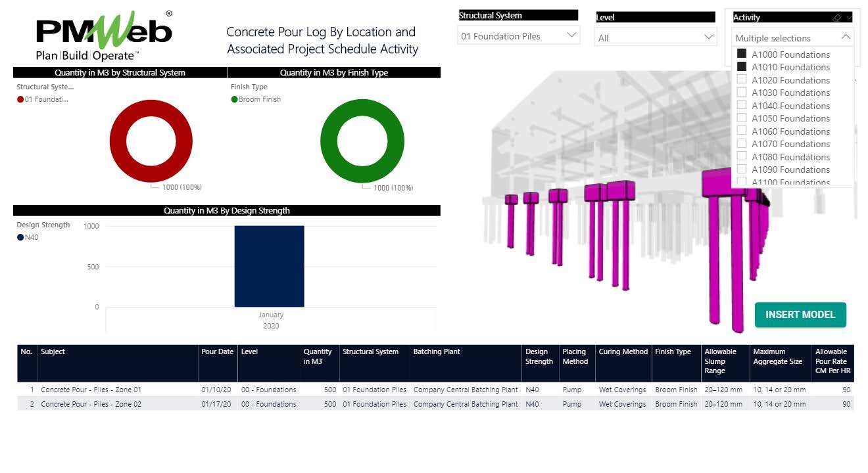The width and height of the screenshot is (868, 473).
Task: Check the A1020 Foundations checkbox
Action: [x=742, y=79]
